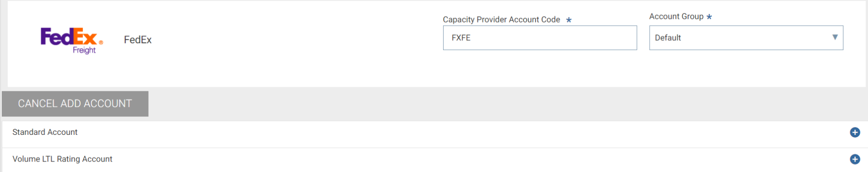Click the orange Ex part of the logo
Viewport: 868px width, 172px height.
pos(86,37)
